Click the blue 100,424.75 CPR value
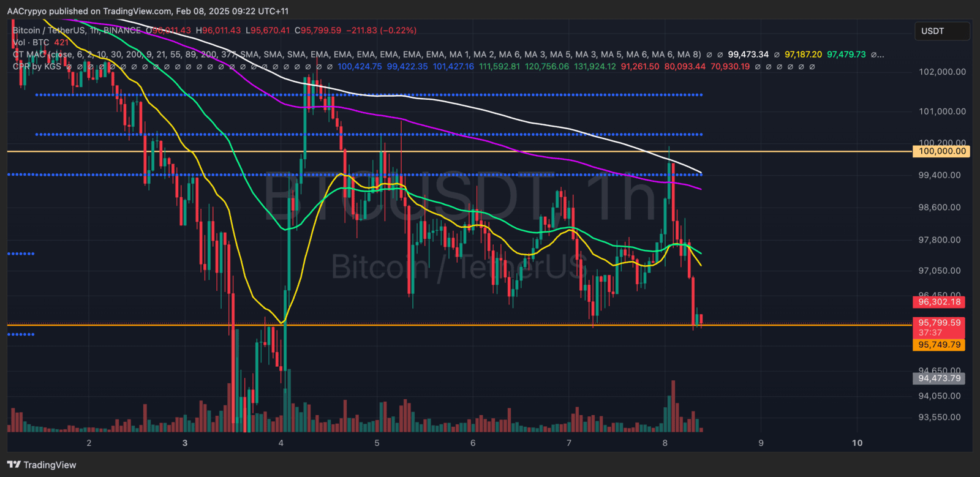 pos(360,66)
